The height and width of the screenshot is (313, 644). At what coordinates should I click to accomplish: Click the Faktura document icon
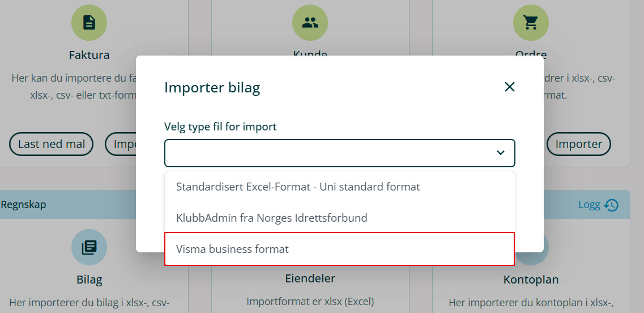tap(89, 23)
